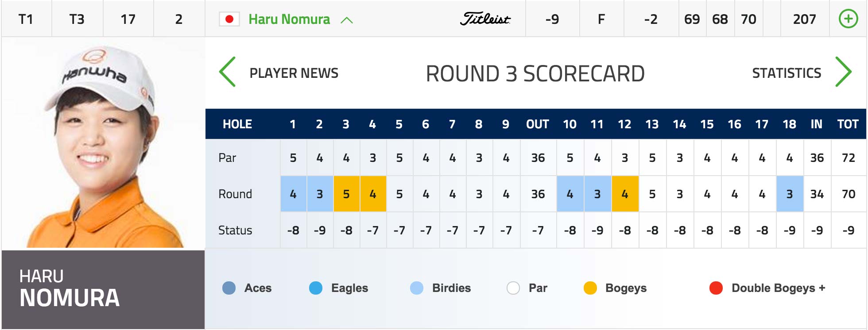The image size is (868, 330).
Task: Click the Japan flag icon
Action: click(x=229, y=19)
